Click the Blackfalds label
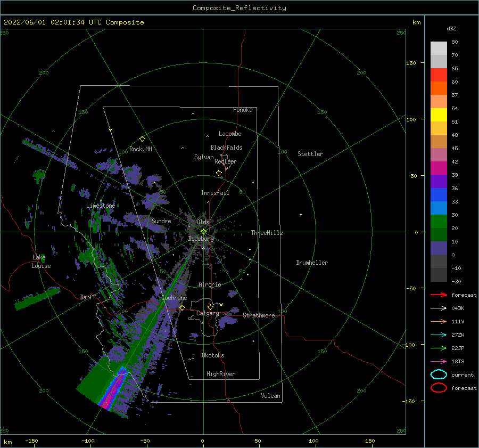The height and width of the screenshot is (448, 479). 226,148
